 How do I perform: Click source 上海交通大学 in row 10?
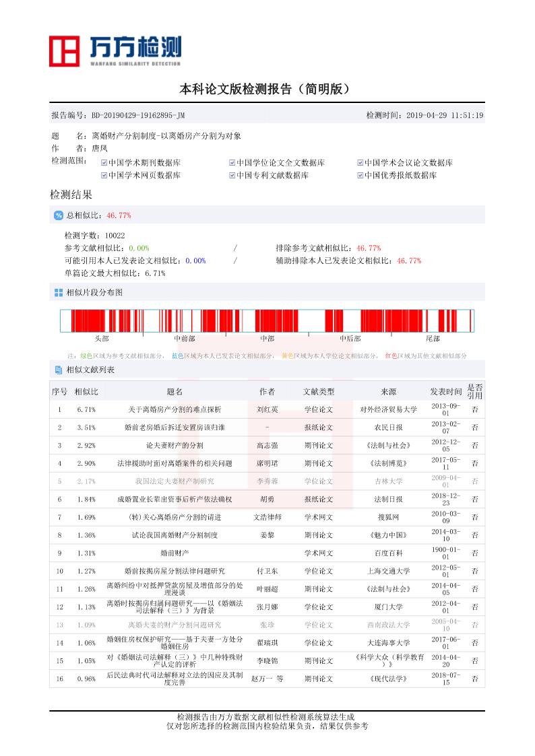[388, 571]
